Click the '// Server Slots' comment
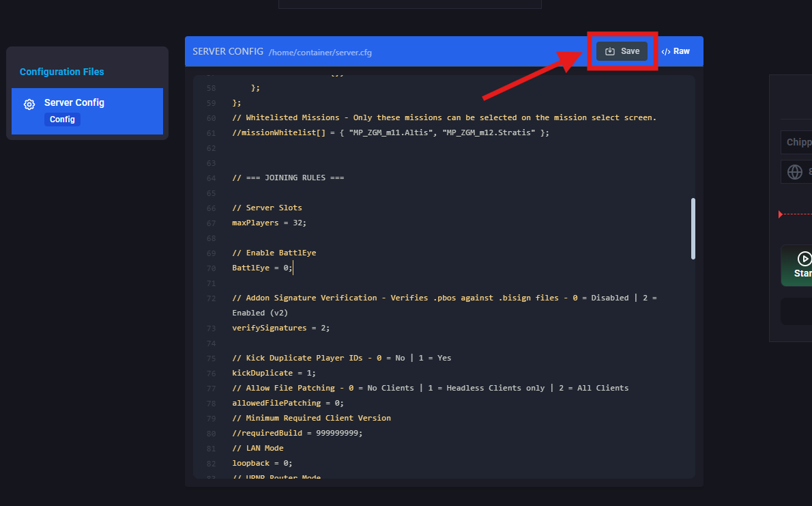 (267, 208)
